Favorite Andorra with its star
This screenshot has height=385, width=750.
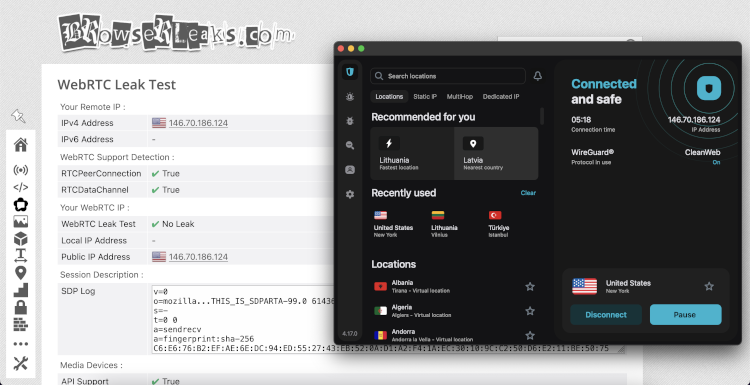(x=530, y=335)
